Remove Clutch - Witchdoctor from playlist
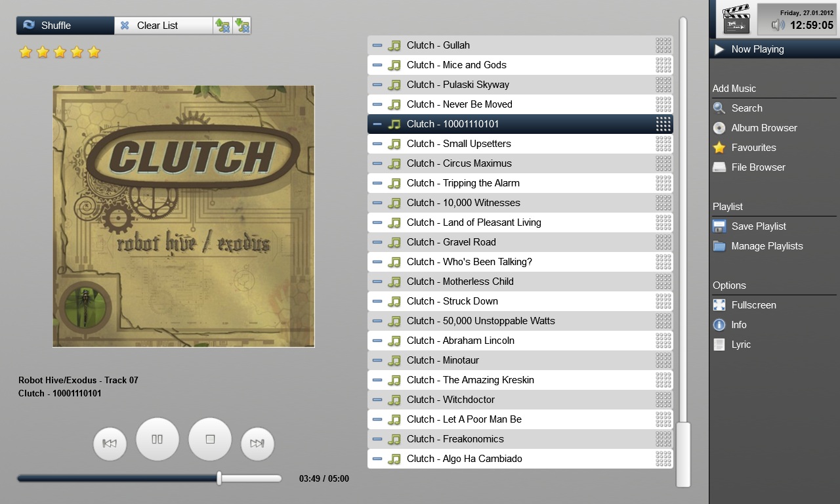840x504 pixels. [x=377, y=400]
